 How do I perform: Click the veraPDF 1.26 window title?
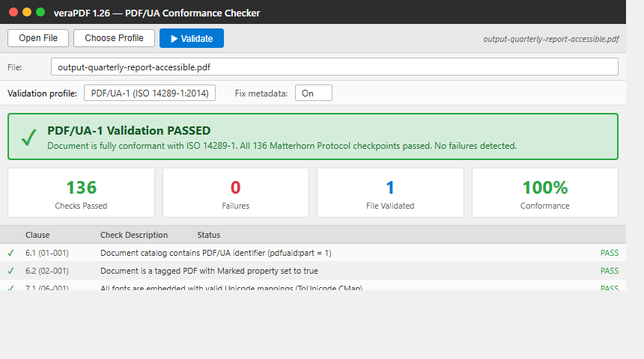[x=157, y=13]
